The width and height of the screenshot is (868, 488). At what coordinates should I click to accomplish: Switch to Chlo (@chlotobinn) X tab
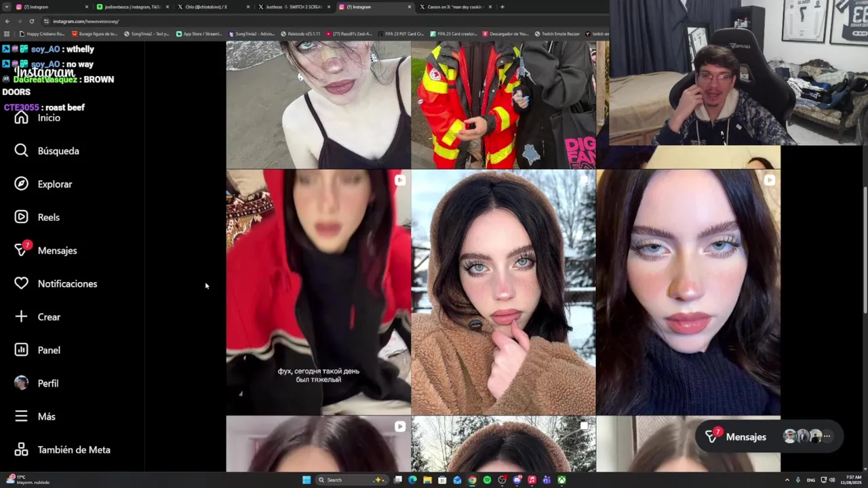(x=212, y=7)
